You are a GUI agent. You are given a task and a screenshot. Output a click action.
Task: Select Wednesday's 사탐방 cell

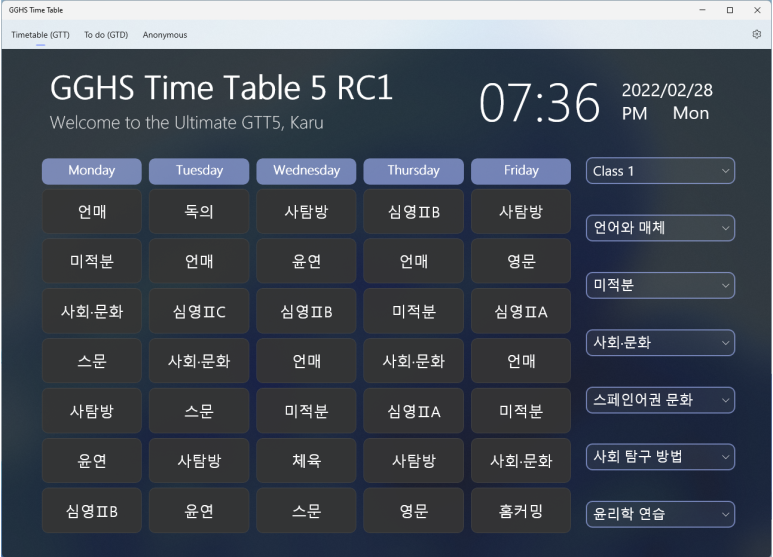[x=306, y=211]
